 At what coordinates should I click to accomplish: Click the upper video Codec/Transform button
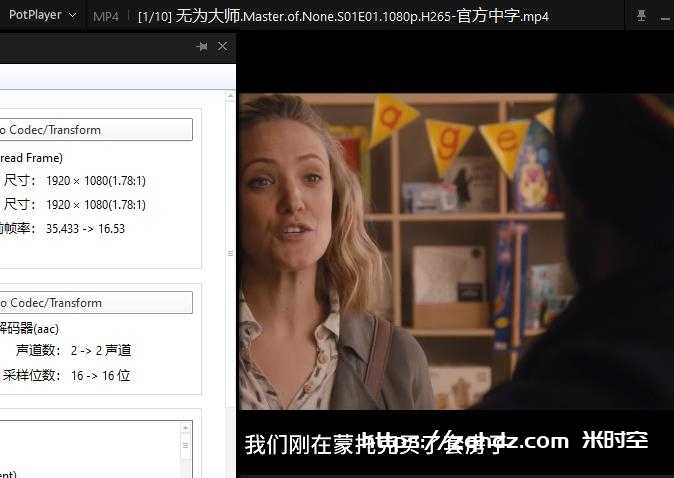tap(95, 129)
